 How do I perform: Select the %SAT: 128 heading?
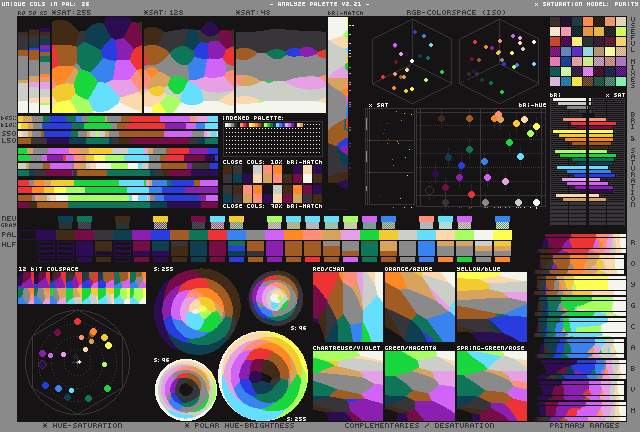(164, 12)
